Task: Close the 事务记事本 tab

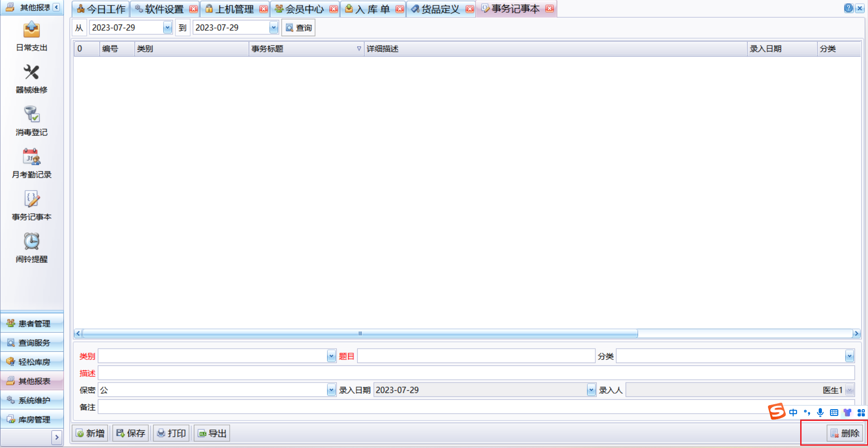Action: pos(549,9)
